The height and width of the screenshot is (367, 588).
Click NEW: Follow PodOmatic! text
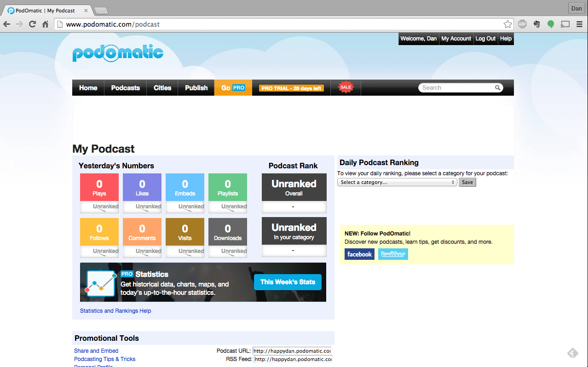(377, 234)
